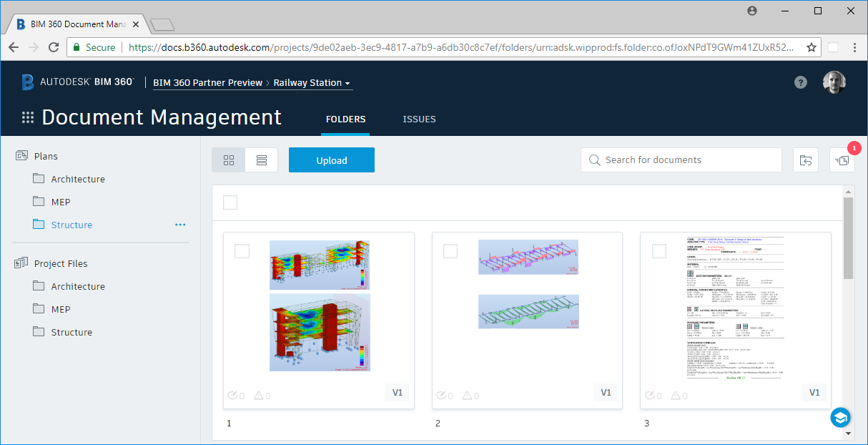Image resolution: width=868 pixels, height=445 pixels.
Task: Open the user profile avatar
Action: tap(834, 82)
